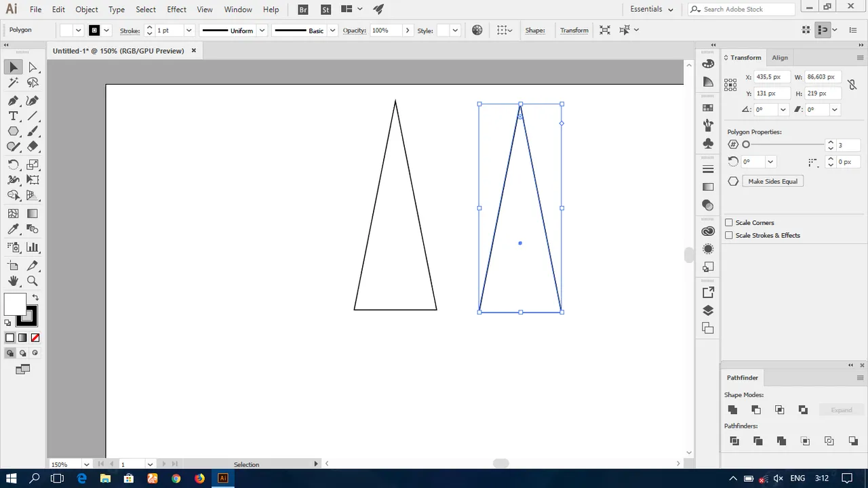The height and width of the screenshot is (488, 868).
Task: Open the Basic brush definition dropdown
Action: 332,30
